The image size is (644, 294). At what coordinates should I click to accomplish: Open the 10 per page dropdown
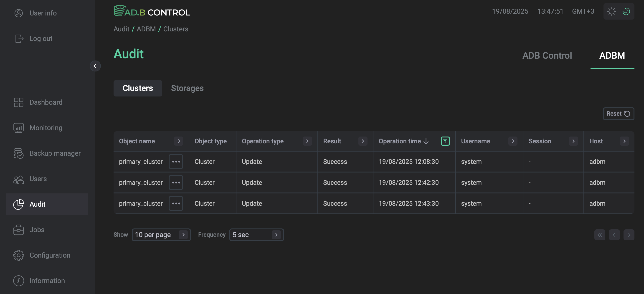tap(161, 235)
